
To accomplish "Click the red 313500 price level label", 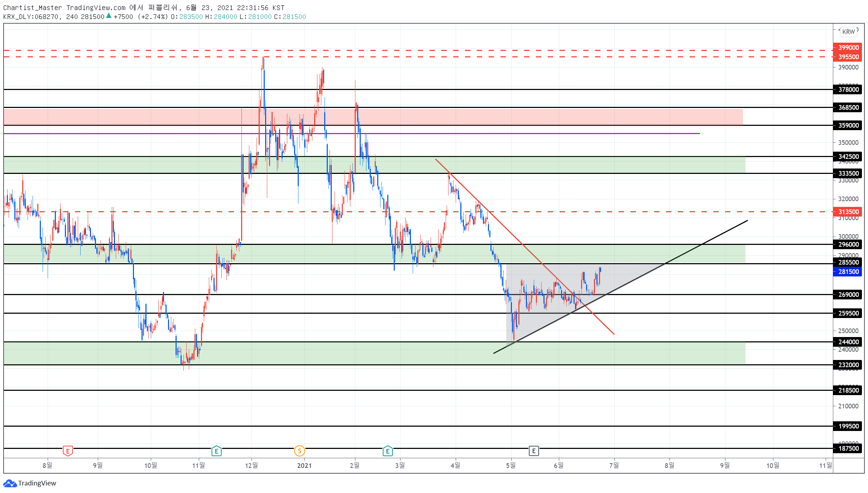I will (848, 212).
